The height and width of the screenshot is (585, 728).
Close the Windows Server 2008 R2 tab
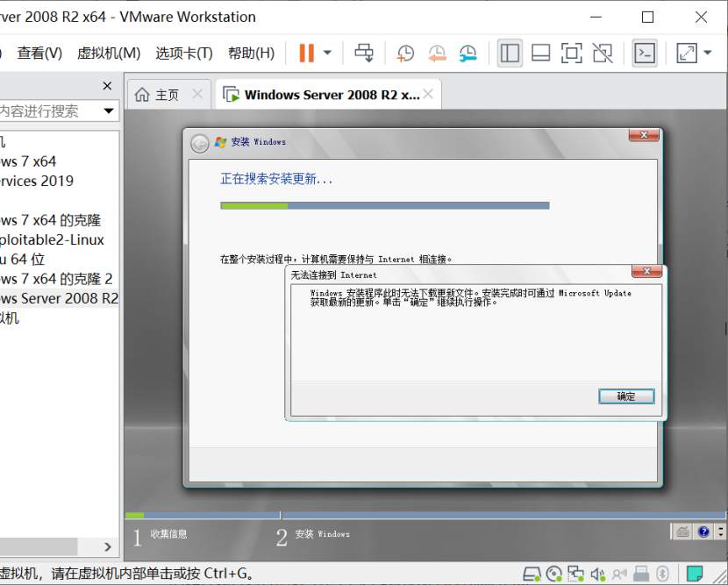(x=428, y=94)
